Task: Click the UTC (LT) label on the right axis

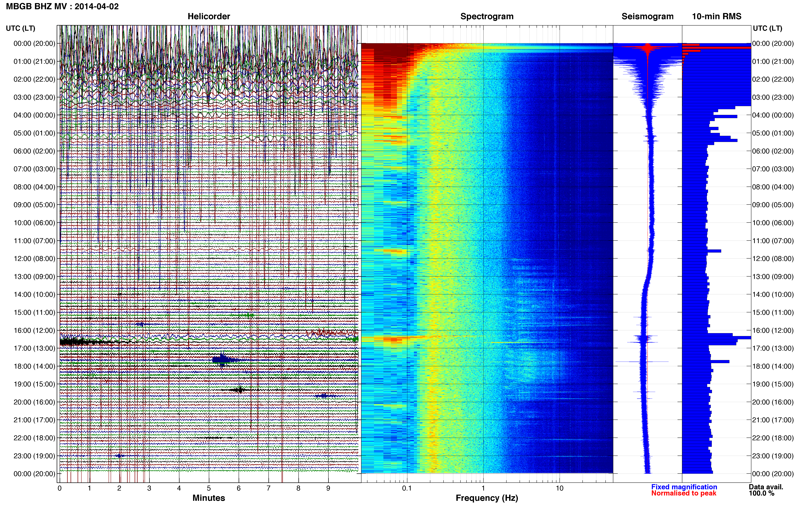Action: tap(767, 28)
